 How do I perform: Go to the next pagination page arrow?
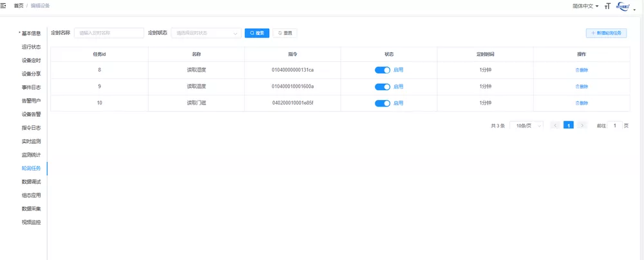[x=582, y=126]
